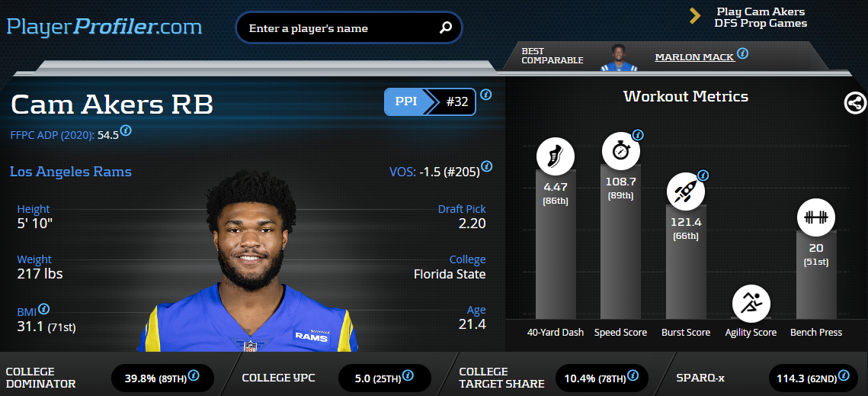Open info icon beside SPARQ-x score
This screenshot has width=868, height=396.
844,375
